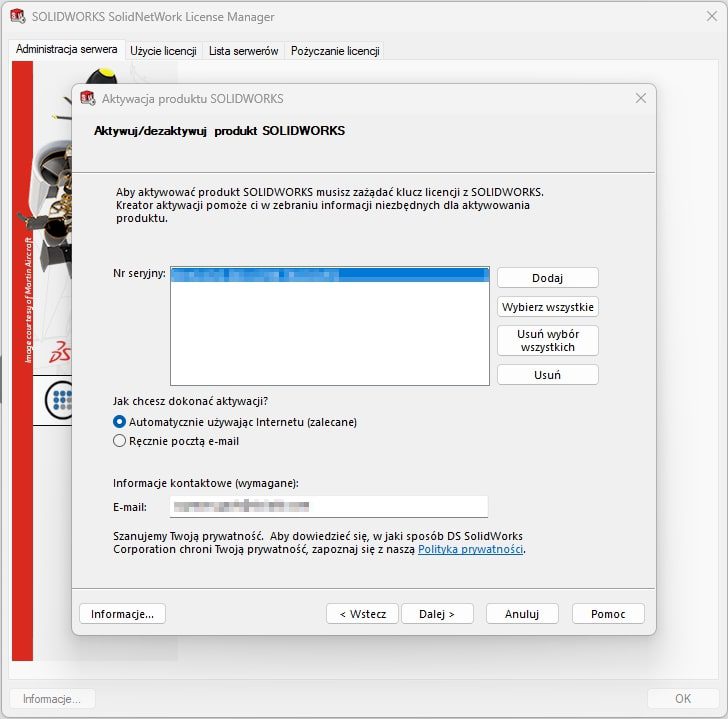728x719 pixels.
Task: Click OK button in License Manager window
Action: click(x=682, y=699)
